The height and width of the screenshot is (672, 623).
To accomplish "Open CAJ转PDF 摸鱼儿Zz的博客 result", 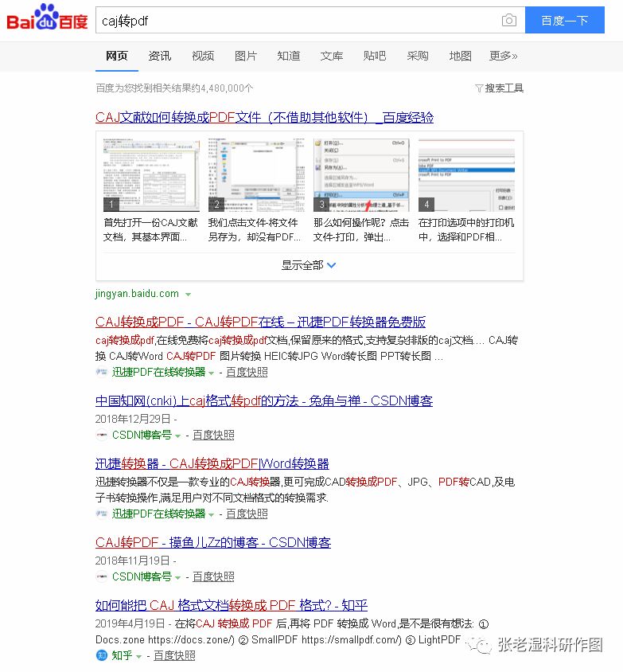I will 212,542.
